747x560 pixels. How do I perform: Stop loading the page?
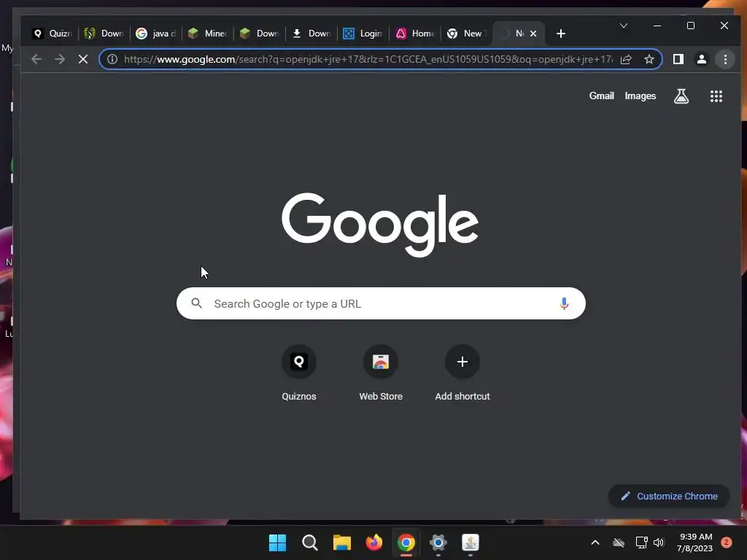(83, 59)
